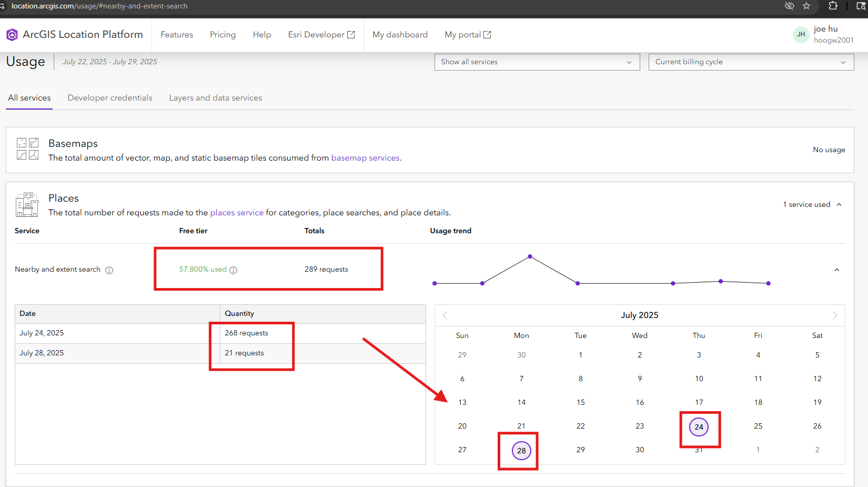Click the peak point on the usage trend chart

(530, 256)
